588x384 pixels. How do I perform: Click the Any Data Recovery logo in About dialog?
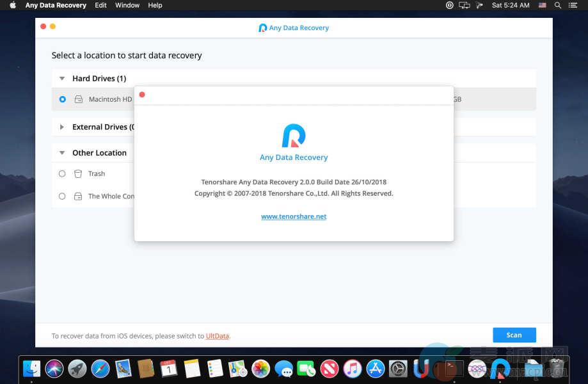coord(294,136)
